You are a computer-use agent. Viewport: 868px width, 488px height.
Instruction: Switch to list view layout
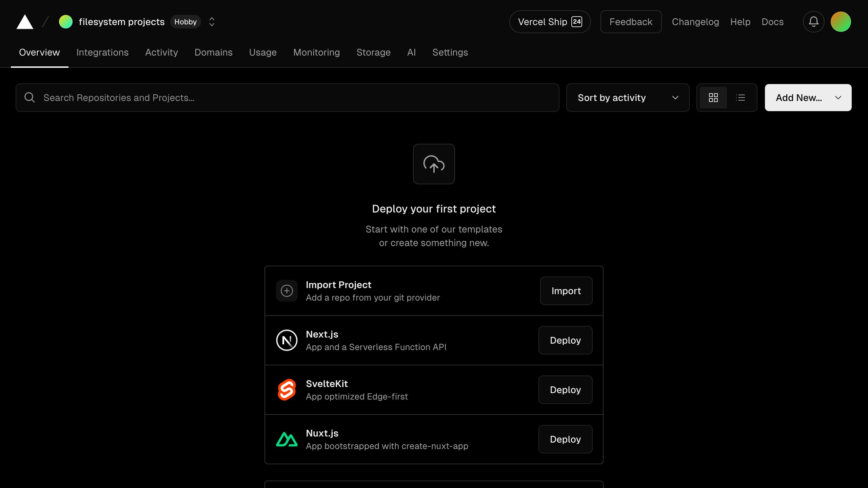[x=741, y=98]
